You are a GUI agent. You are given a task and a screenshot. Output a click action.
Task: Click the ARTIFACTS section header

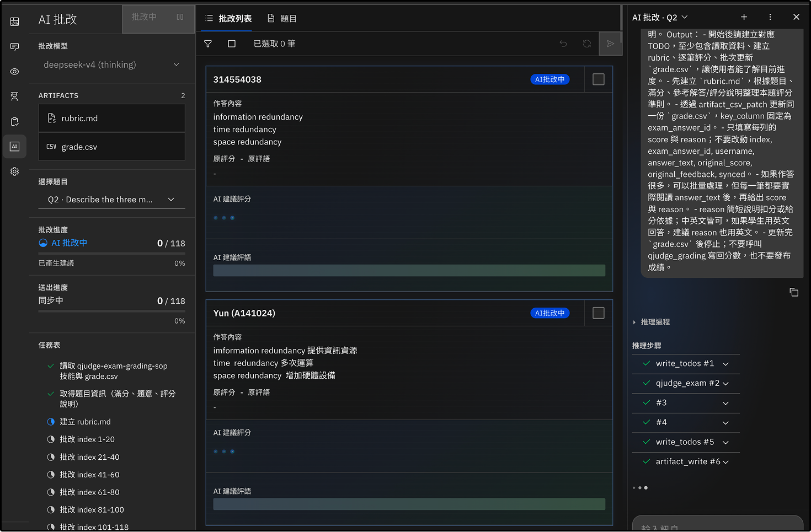point(58,95)
